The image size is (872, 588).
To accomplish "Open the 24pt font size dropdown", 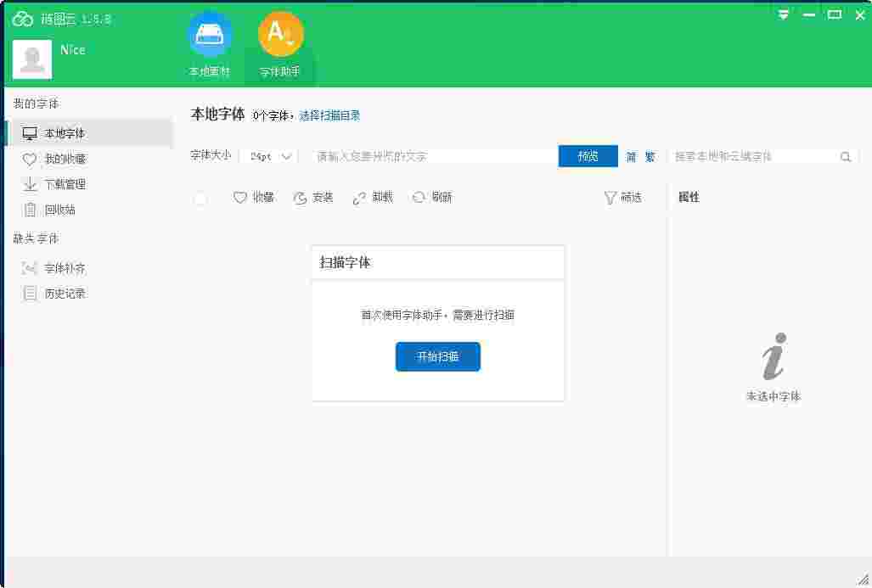I will point(267,156).
